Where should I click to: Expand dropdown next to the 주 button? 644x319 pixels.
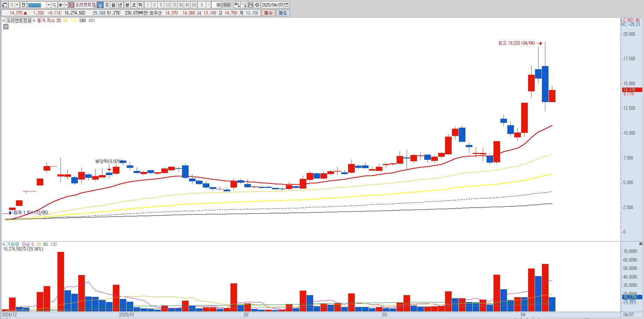click(17, 5)
